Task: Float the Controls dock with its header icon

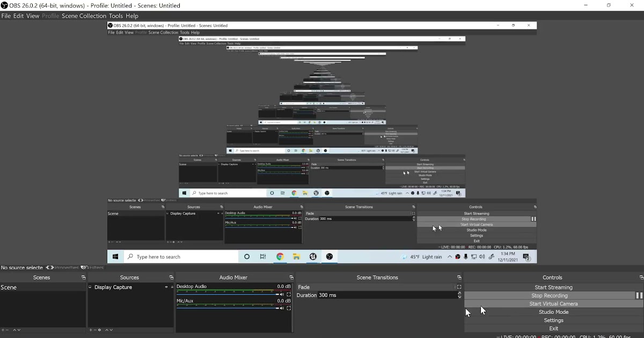Action: 641,277
